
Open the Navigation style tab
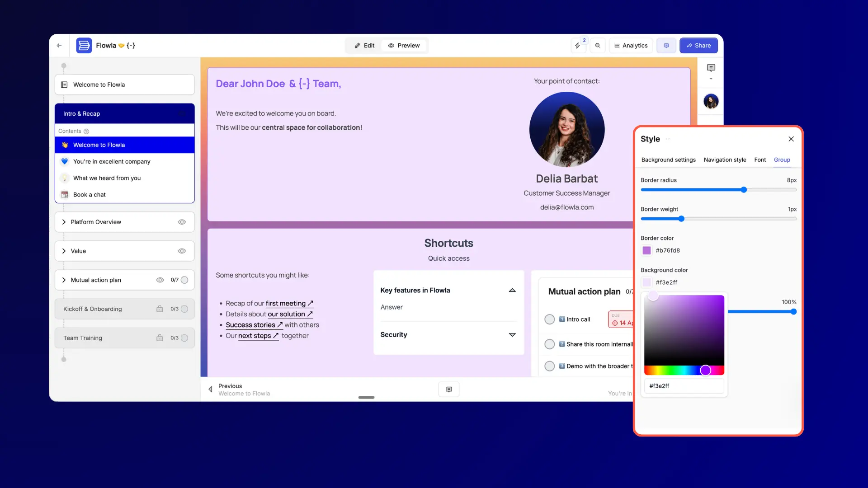[x=725, y=160]
